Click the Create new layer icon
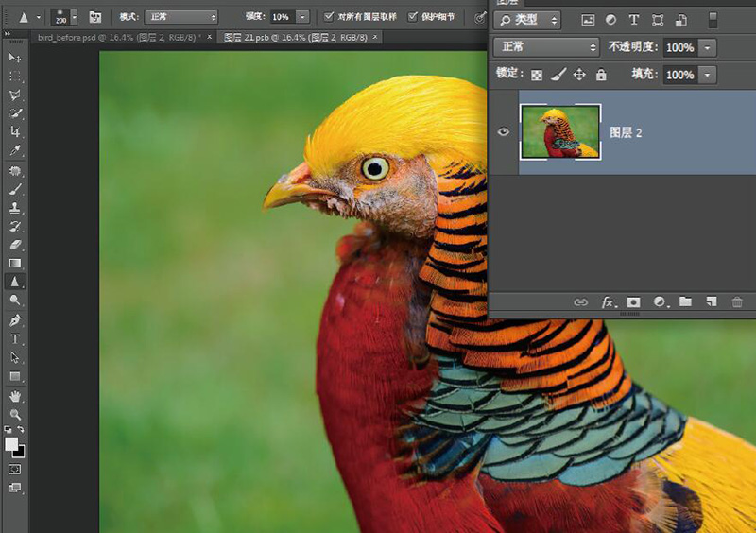This screenshot has height=533, width=756. point(712,302)
